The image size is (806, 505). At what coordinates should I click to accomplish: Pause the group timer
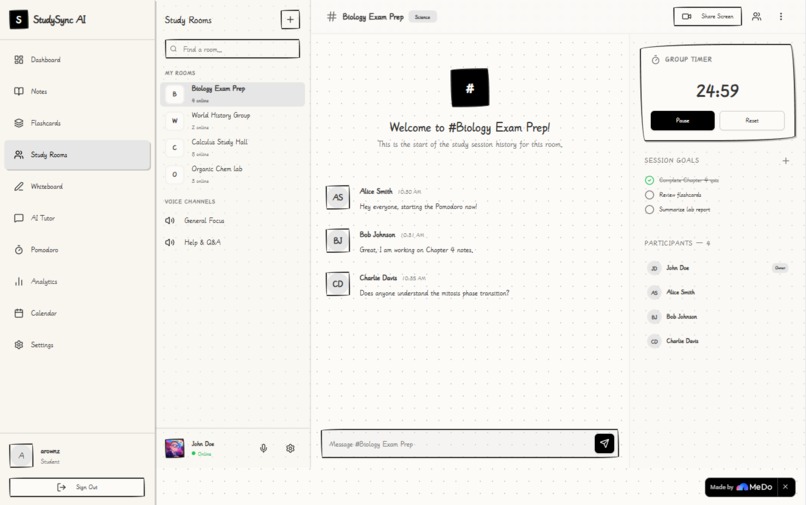coord(682,121)
